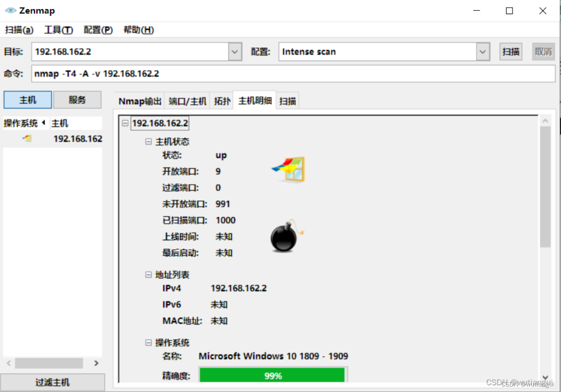The height and width of the screenshot is (392, 561).
Task: Click the MAC地址 label
Action: pyautogui.click(x=183, y=321)
